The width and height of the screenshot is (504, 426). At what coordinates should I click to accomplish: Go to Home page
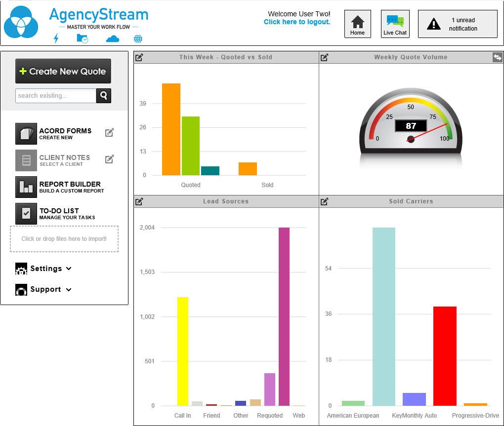click(357, 24)
